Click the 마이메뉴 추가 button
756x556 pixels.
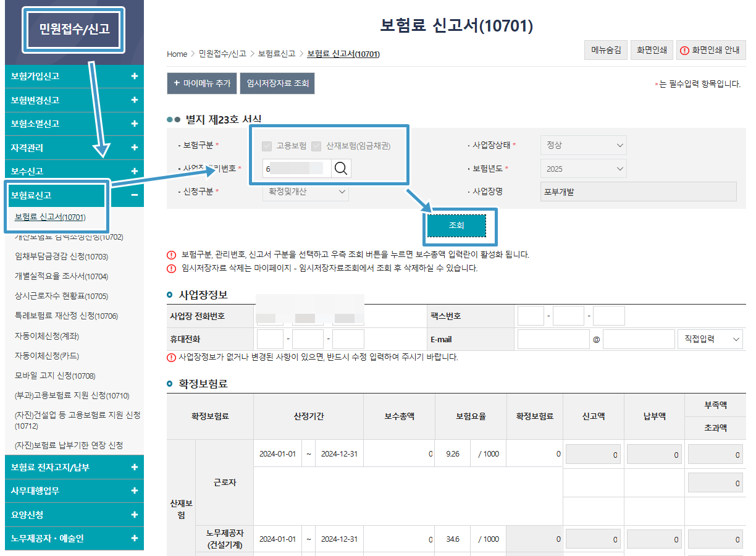point(202,83)
